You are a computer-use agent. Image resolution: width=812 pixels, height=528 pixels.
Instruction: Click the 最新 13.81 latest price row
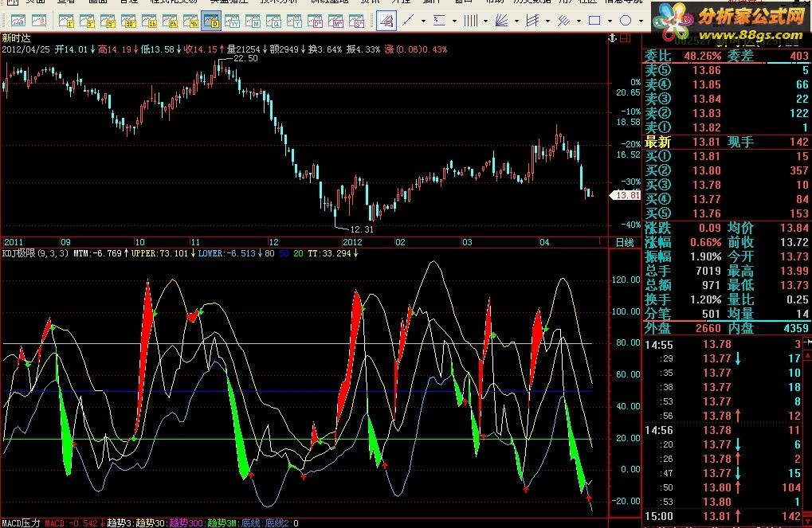(x=727, y=142)
